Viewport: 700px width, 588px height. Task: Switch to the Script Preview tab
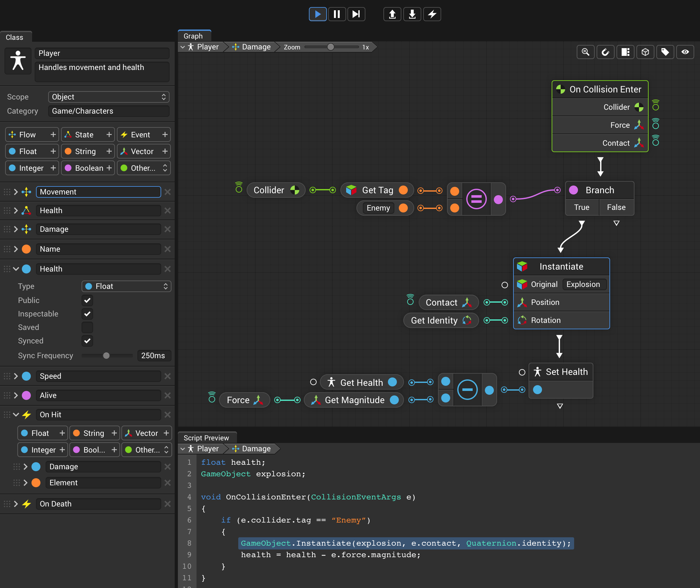click(207, 437)
